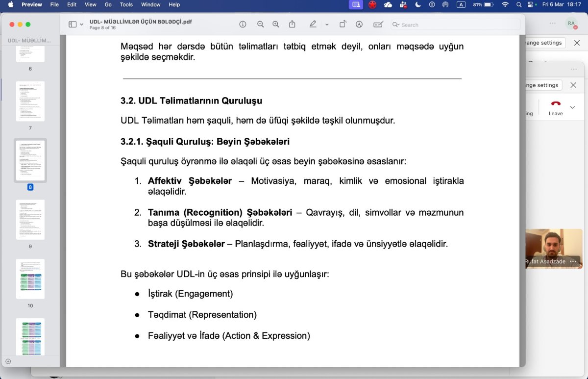
Task: Toggle Do Not Disturb moon icon
Action: tap(418, 4)
